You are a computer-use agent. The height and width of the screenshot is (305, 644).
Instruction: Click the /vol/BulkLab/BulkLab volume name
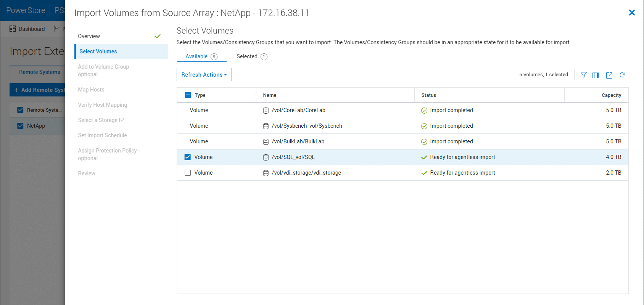pyautogui.click(x=298, y=141)
